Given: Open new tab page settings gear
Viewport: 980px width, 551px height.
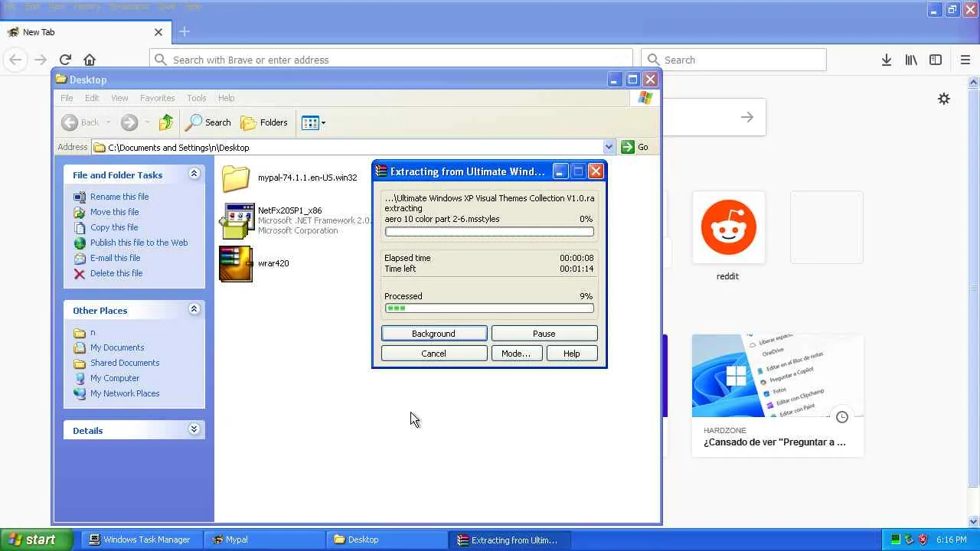Looking at the screenshot, I should coord(944,99).
